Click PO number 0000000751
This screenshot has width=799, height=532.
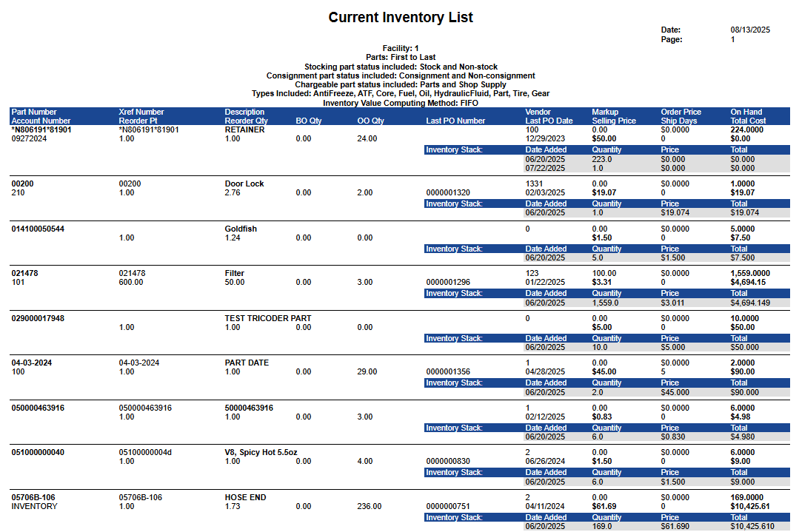coord(448,506)
